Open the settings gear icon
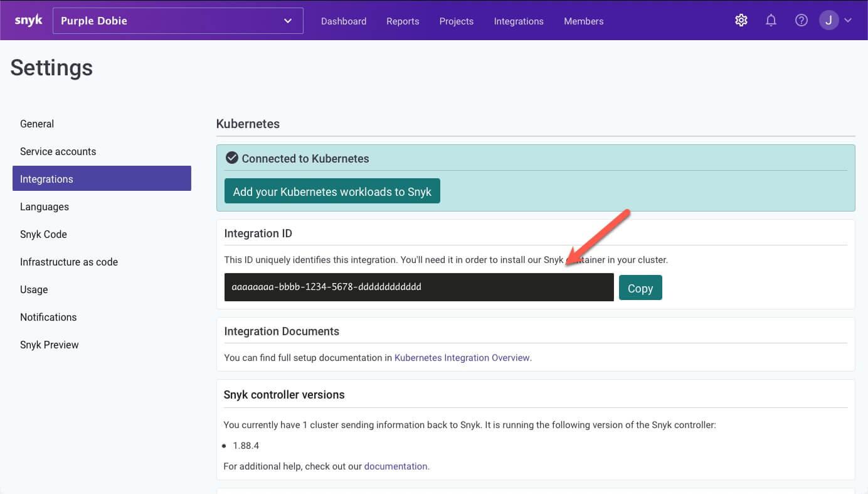The height and width of the screenshot is (494, 868). click(741, 21)
